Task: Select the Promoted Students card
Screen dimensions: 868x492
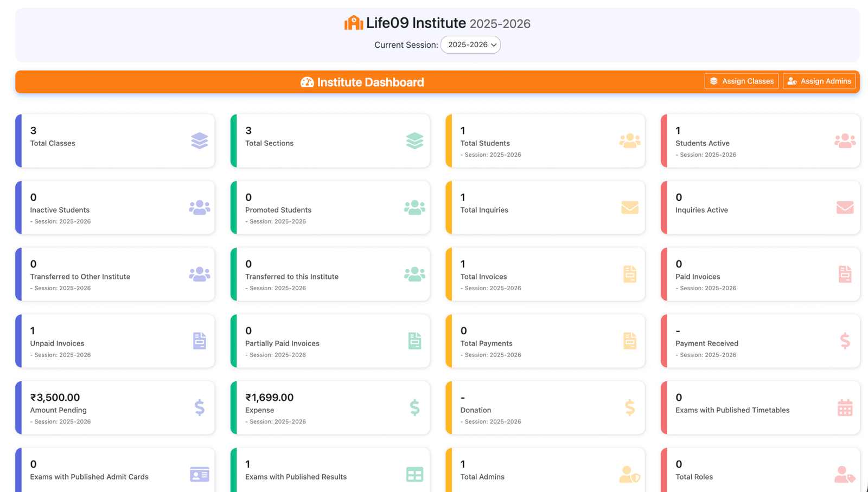Action: (x=330, y=208)
